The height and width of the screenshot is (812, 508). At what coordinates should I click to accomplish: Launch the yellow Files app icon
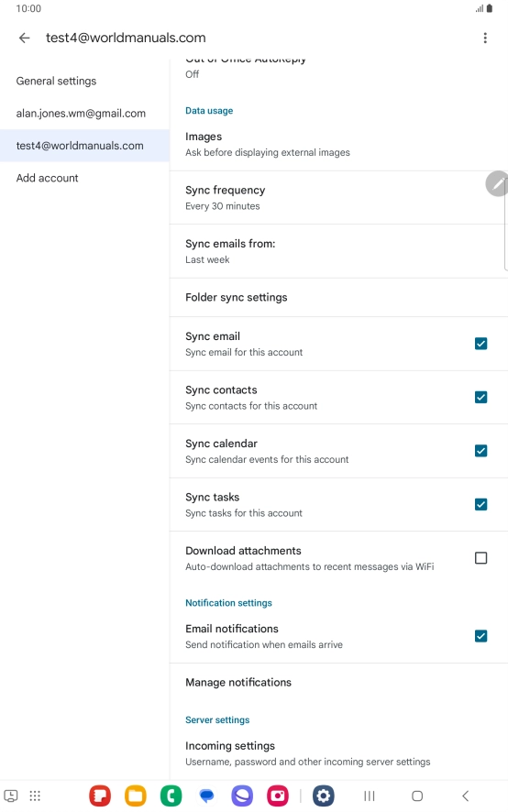tap(136, 796)
